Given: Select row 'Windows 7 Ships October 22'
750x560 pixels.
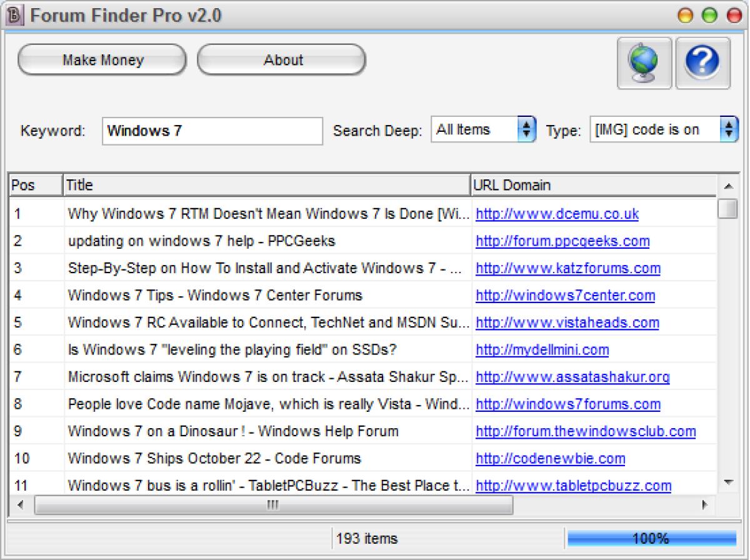Looking at the screenshot, I should 364,459.
